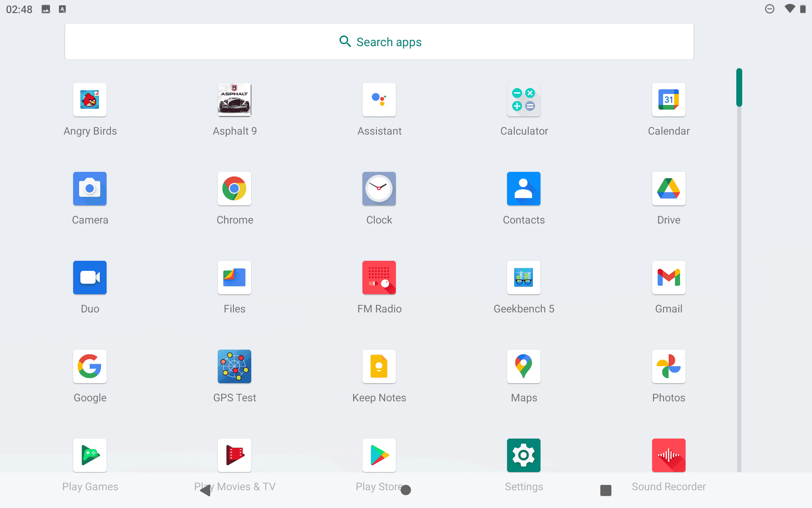Click the 'Calculator' label text

[x=524, y=131]
